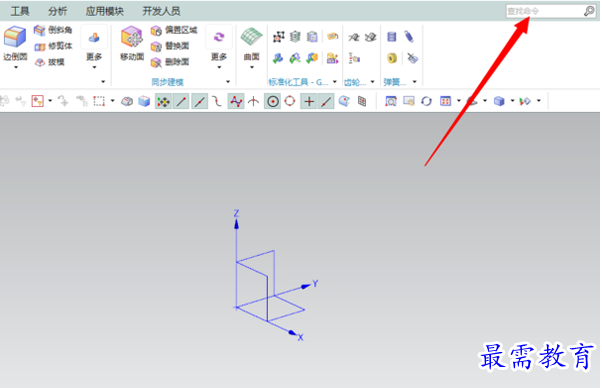Click the first gear modeling icon in 齿轮 group
Image resolution: width=602 pixels, height=388 pixels.
point(354,37)
